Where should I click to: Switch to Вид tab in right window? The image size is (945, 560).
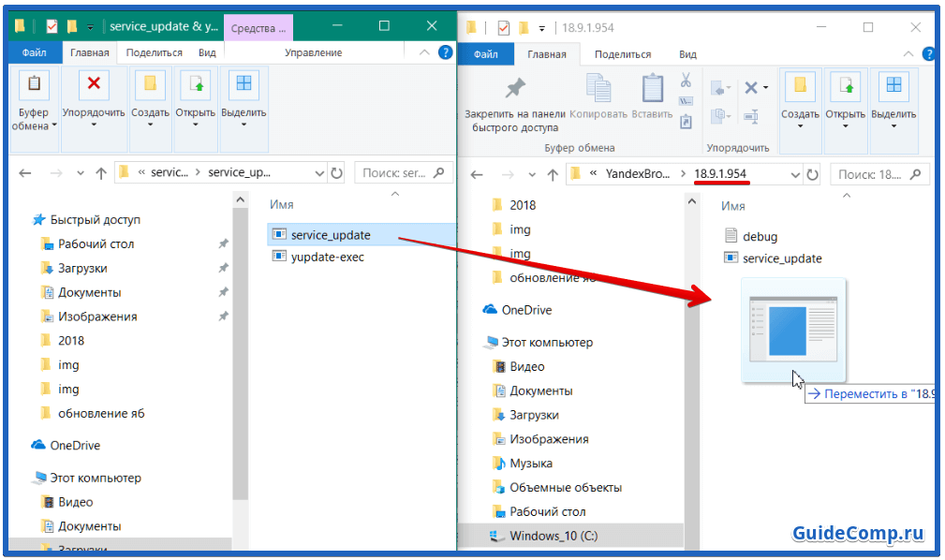pos(687,54)
